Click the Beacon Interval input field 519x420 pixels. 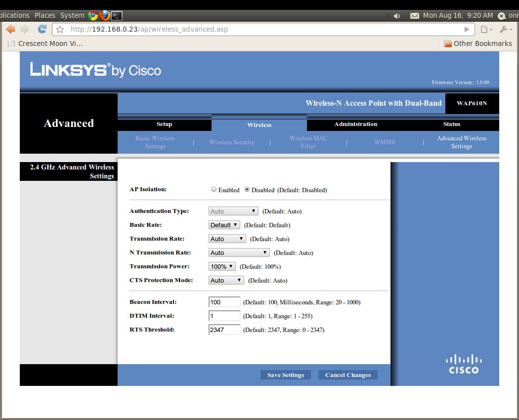tap(224, 302)
